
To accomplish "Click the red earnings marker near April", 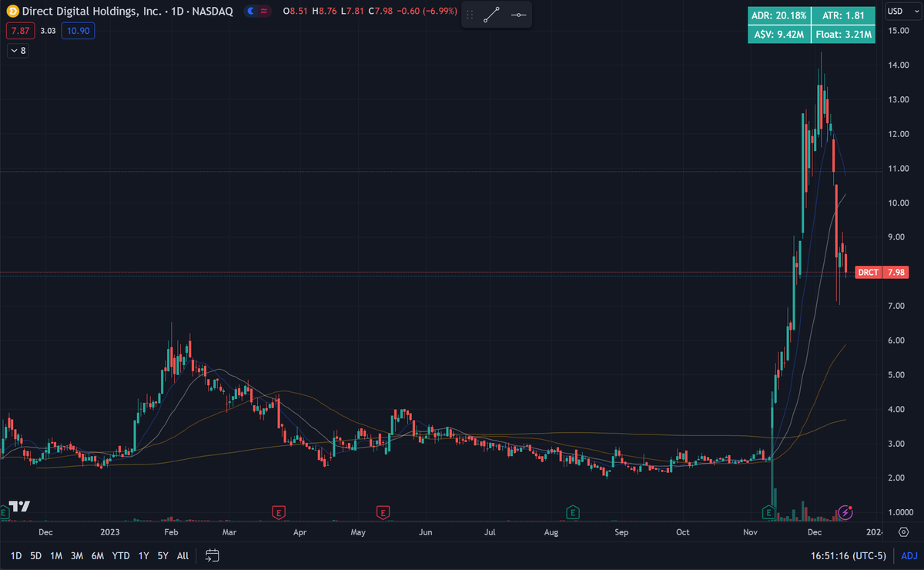I will (x=279, y=511).
